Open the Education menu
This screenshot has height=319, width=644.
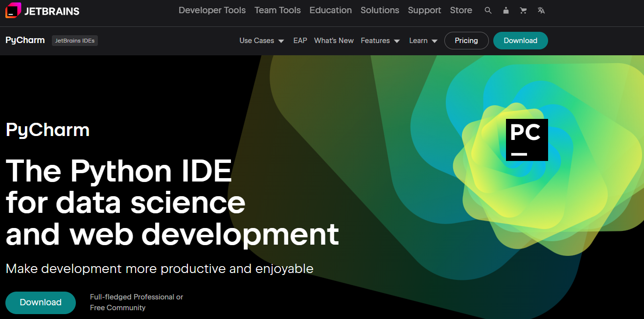(x=331, y=10)
